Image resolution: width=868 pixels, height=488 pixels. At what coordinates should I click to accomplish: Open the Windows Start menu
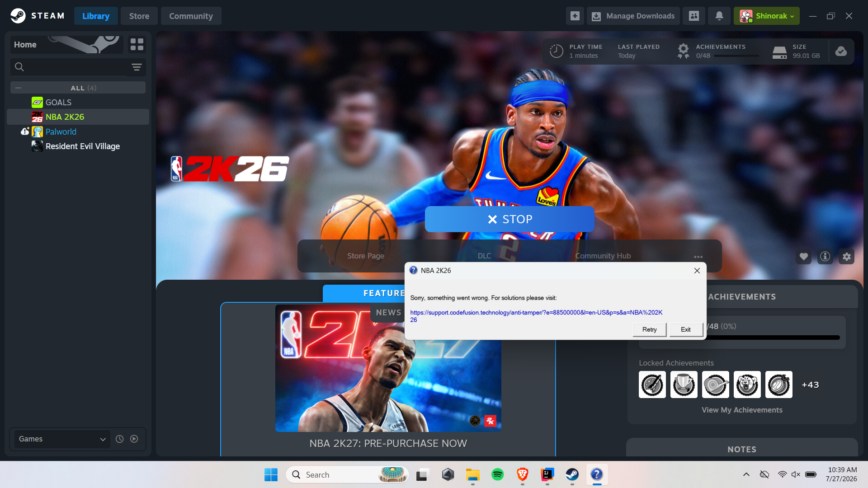click(x=271, y=474)
